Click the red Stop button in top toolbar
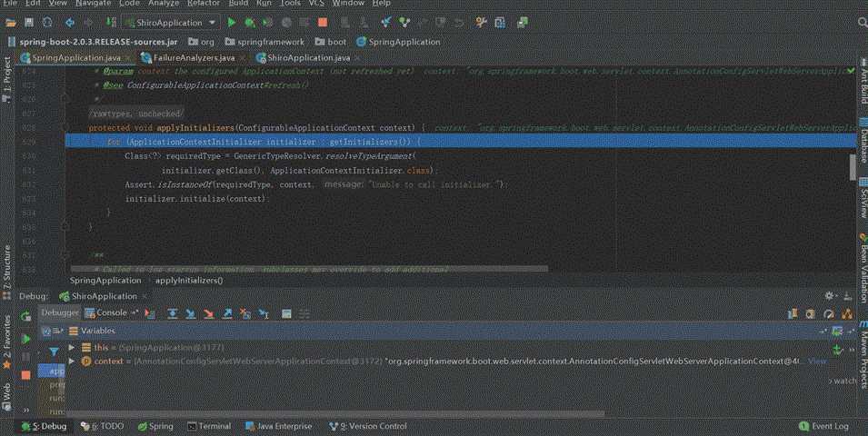This screenshot has height=436, width=868. tap(322, 23)
